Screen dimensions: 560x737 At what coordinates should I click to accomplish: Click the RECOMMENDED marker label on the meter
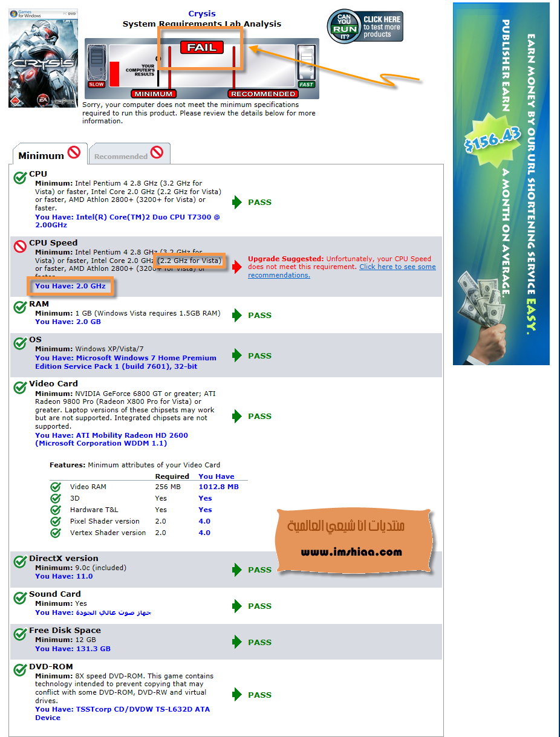point(263,94)
